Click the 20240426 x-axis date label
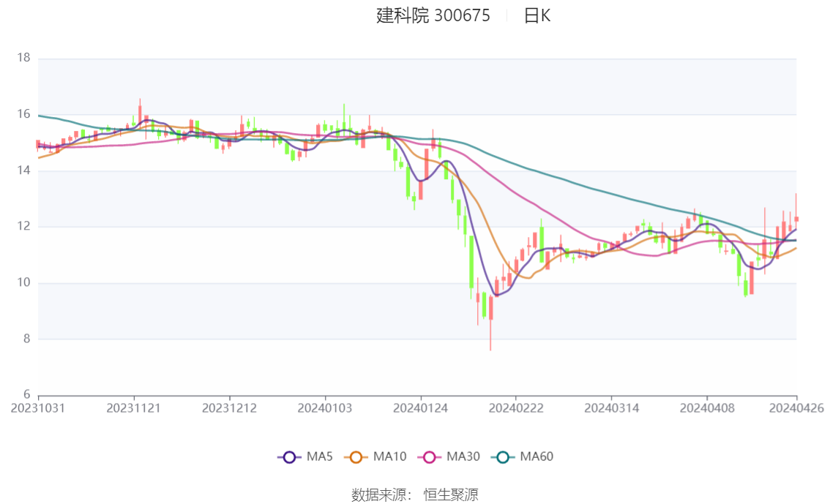The height and width of the screenshot is (504, 830). (796, 408)
